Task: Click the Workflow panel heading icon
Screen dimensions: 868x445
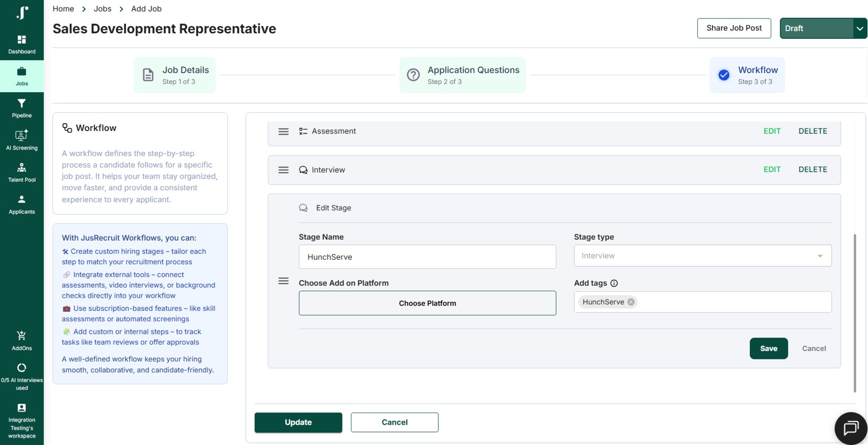Action: (67, 128)
